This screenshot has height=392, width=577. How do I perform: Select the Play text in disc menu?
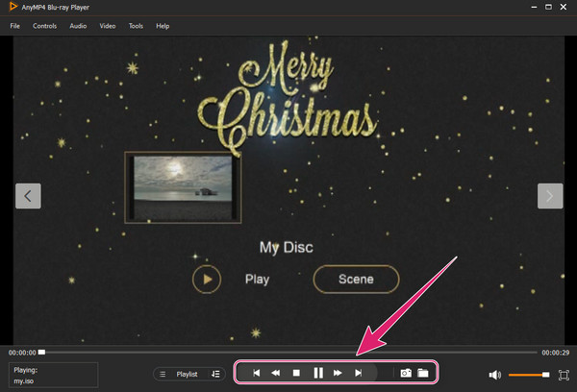pyautogui.click(x=257, y=279)
